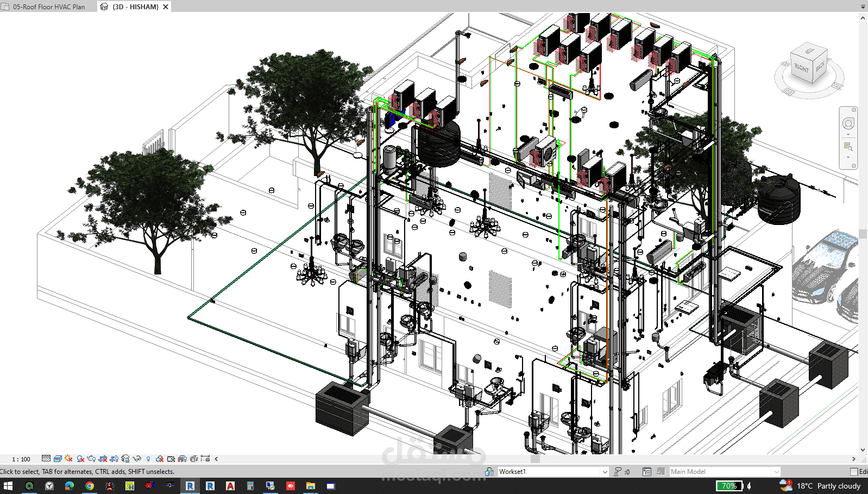Open the Main Model design option dropdown

(x=725, y=472)
